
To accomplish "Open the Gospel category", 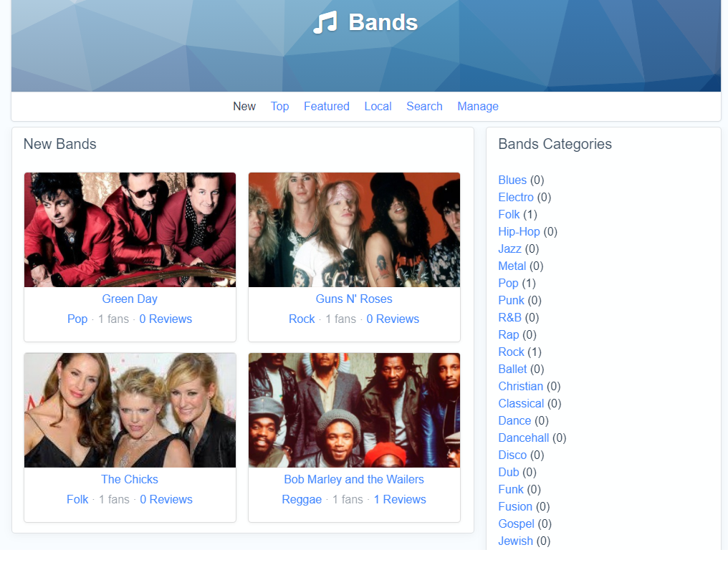I will pos(516,523).
